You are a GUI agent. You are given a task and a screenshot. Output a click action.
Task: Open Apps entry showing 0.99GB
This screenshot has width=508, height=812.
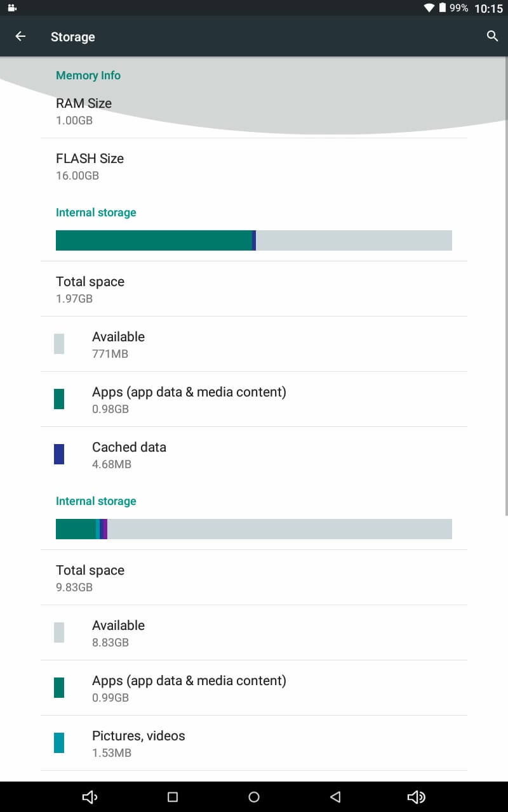click(254, 688)
